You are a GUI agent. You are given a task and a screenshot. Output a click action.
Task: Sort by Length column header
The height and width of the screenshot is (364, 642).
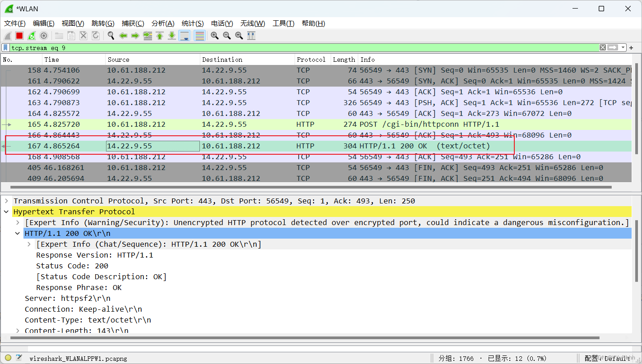tap(344, 60)
